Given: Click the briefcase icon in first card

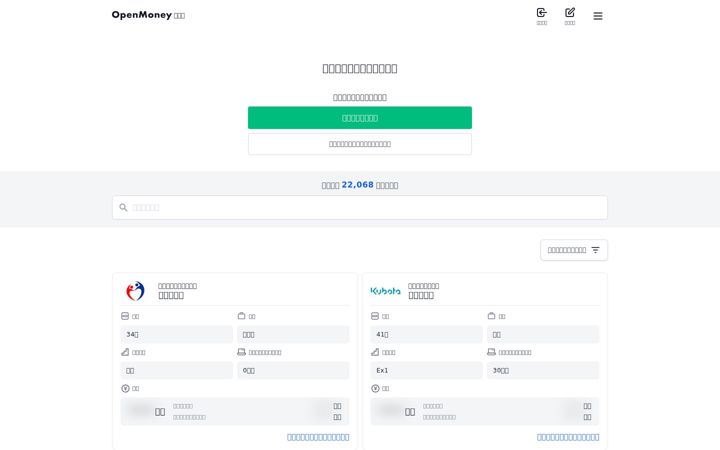Looking at the screenshot, I should [242, 316].
